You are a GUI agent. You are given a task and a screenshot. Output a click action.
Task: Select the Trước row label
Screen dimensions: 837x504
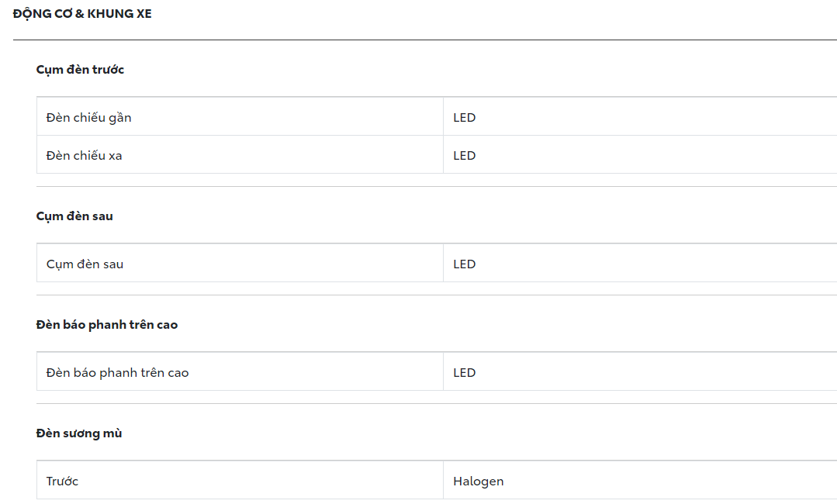[x=62, y=482]
